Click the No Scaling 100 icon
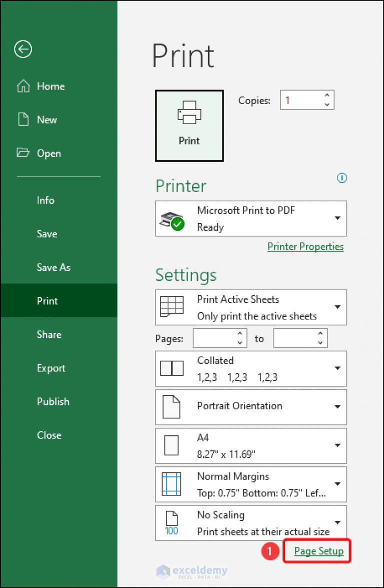Viewport: 384px width, 588px height. (171, 523)
